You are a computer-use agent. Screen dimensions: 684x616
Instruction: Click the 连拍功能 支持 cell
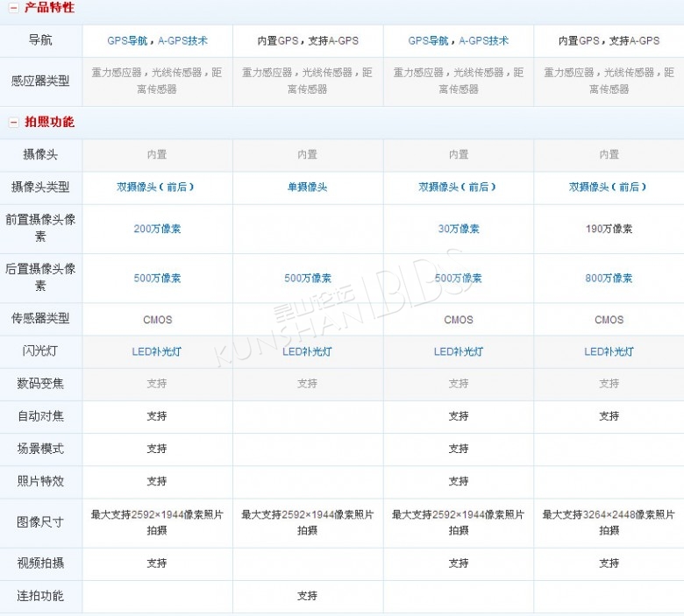[x=307, y=596]
